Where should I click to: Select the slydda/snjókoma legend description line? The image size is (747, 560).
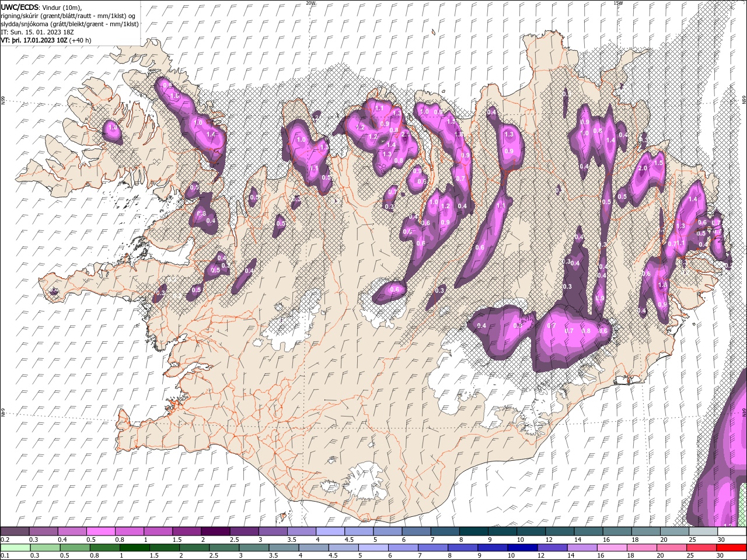[x=70, y=24]
